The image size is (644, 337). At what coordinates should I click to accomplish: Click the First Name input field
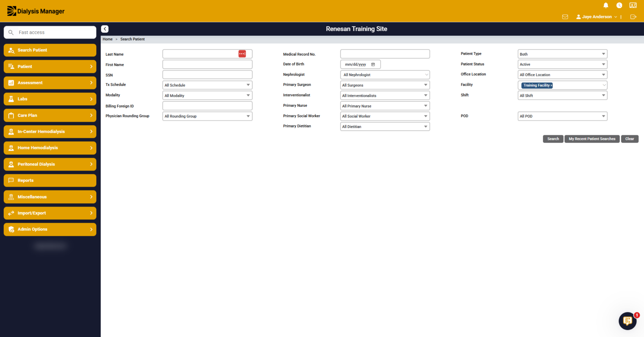[x=207, y=64]
